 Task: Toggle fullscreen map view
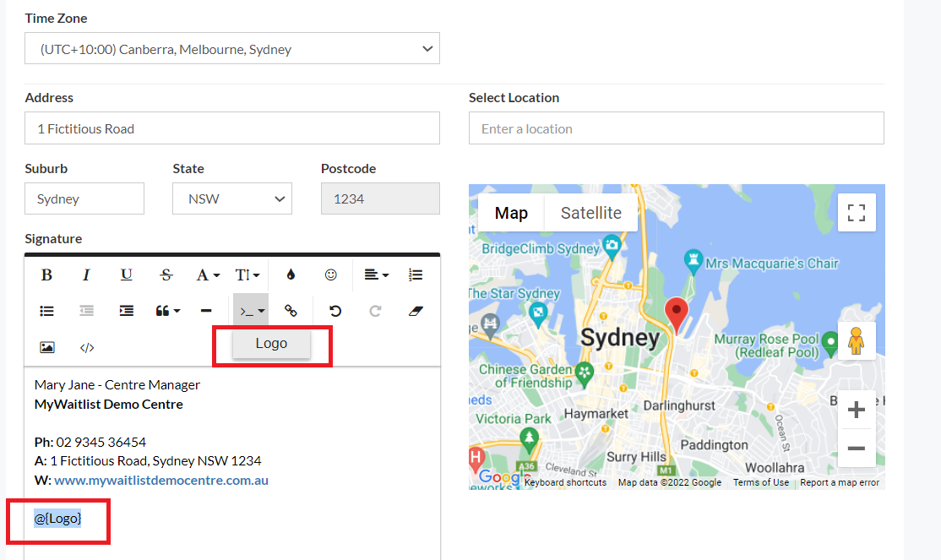(x=857, y=213)
